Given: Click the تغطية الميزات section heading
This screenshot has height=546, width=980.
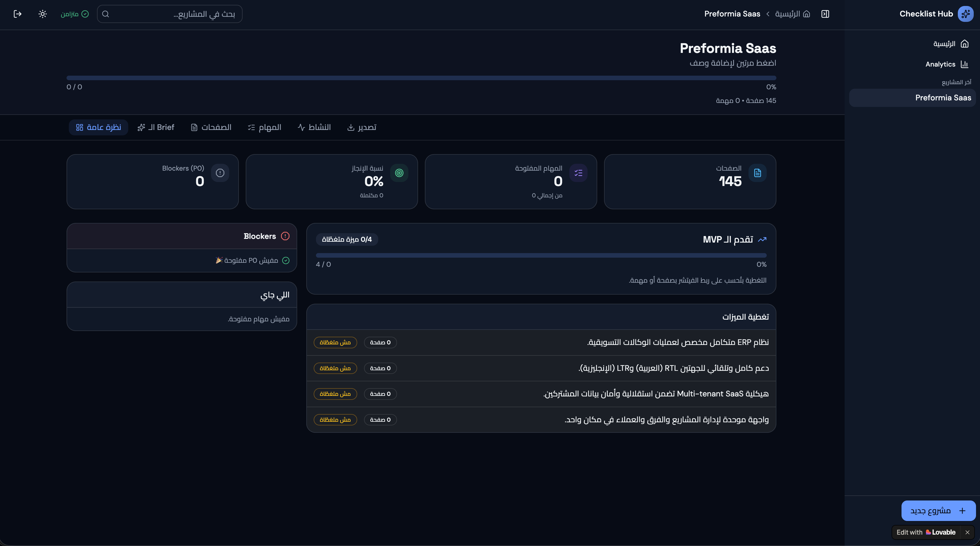Looking at the screenshot, I should [745, 317].
